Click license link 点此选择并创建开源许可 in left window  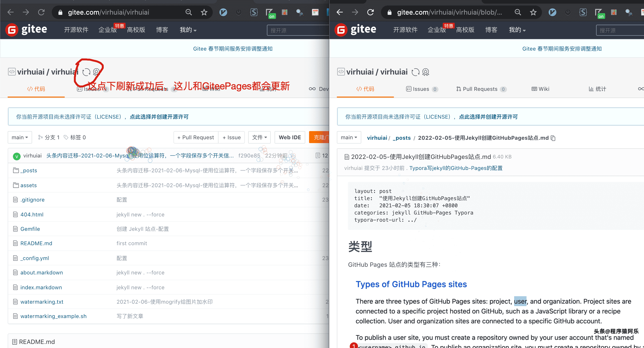[159, 117]
